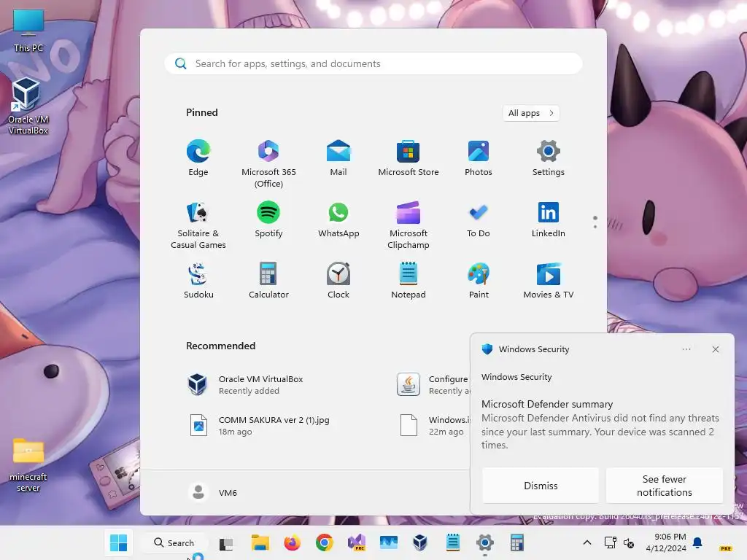The height and width of the screenshot is (560, 747).
Task: Select Oracle VM VirtualBox desktop shortcut
Action: coord(28,106)
